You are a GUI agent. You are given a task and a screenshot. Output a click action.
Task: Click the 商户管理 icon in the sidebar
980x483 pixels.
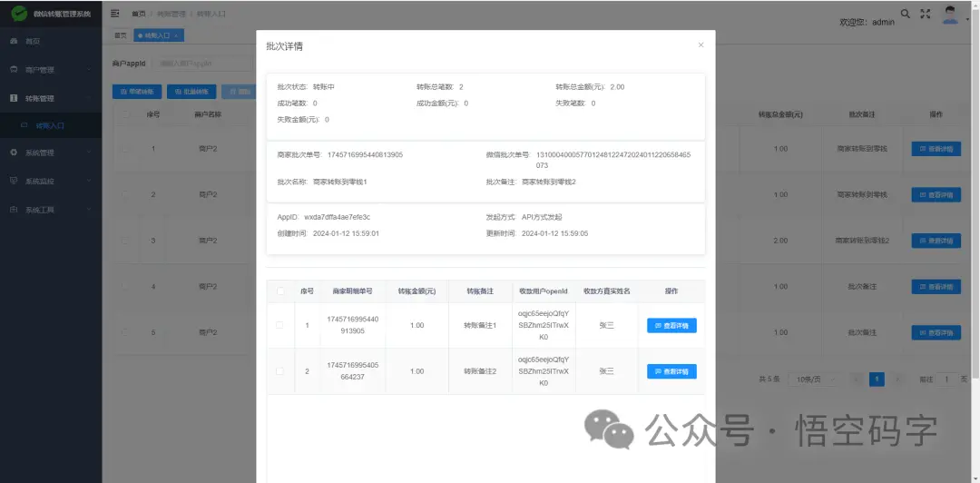pyautogui.click(x=14, y=69)
